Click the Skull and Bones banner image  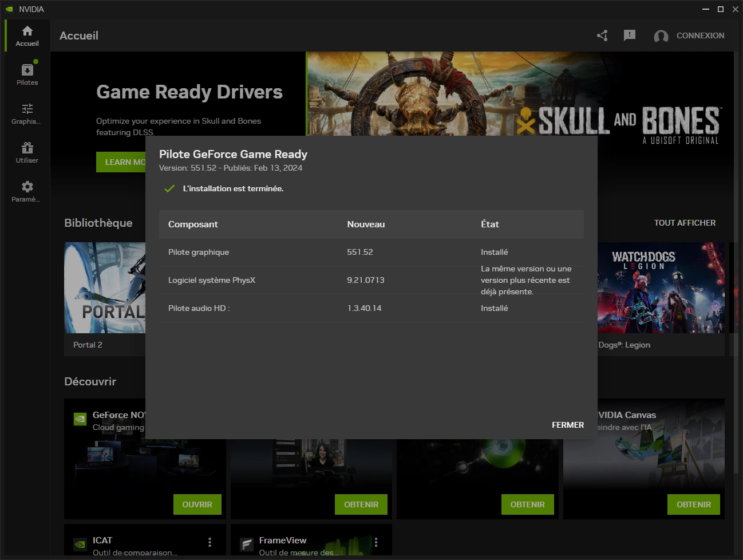[x=520, y=94]
